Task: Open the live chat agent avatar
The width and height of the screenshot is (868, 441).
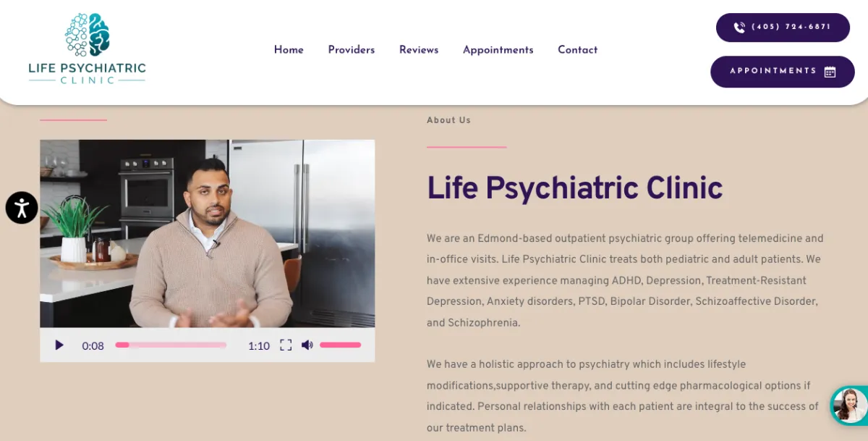Action: tap(850, 405)
